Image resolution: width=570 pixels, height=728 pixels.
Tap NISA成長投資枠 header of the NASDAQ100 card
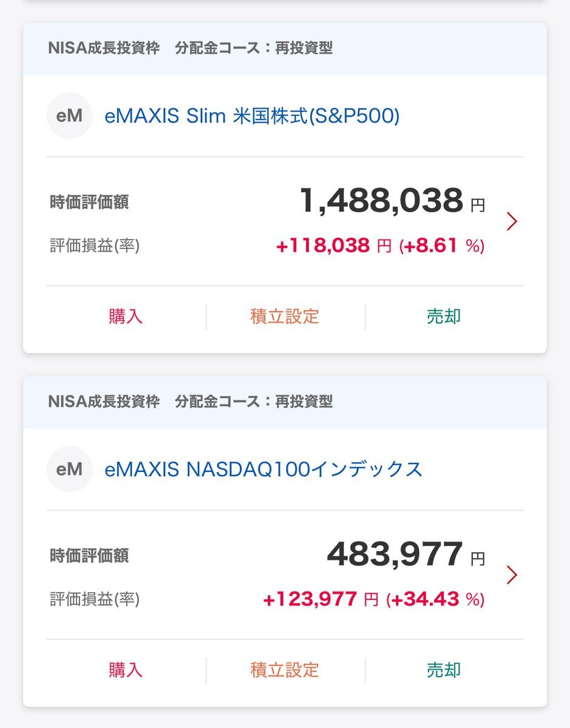104,402
